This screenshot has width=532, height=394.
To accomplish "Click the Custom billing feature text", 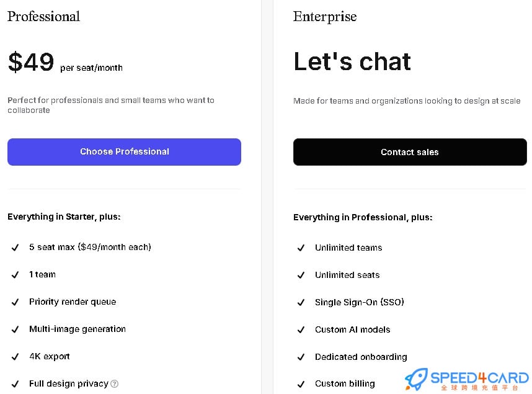I will (x=345, y=384).
